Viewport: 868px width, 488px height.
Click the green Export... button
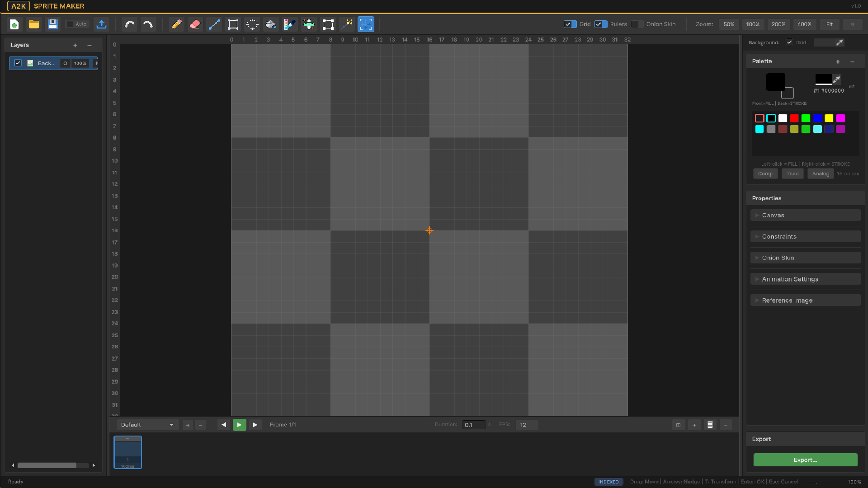coord(805,460)
